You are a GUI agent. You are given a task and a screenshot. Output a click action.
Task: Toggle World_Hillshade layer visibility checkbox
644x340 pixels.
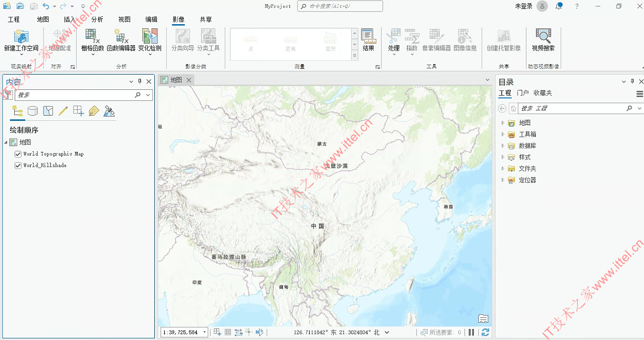(18, 165)
